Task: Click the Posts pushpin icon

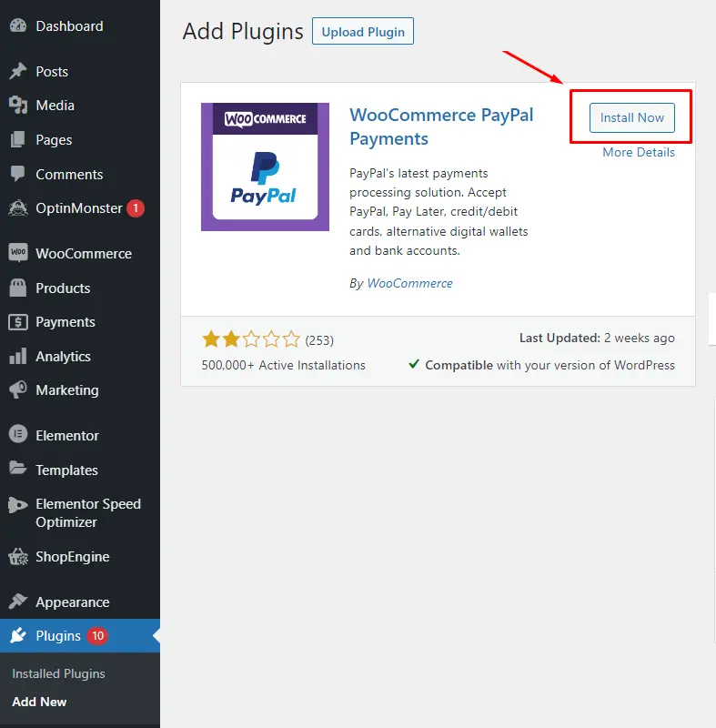Action: [18, 71]
